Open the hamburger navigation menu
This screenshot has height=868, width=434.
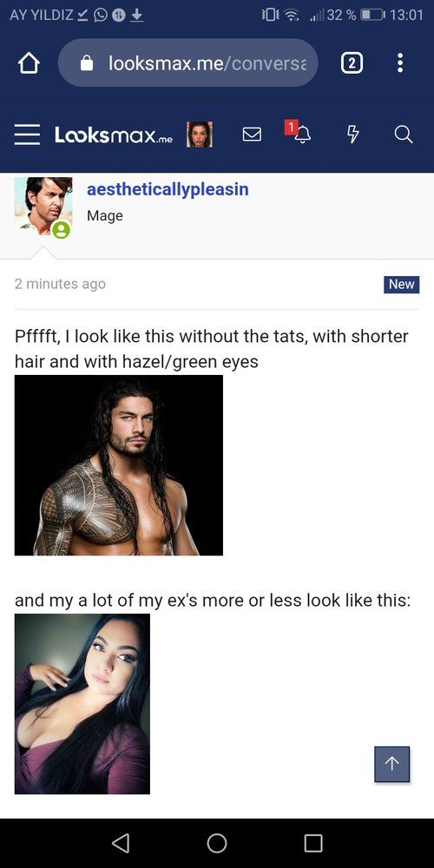[x=27, y=135]
